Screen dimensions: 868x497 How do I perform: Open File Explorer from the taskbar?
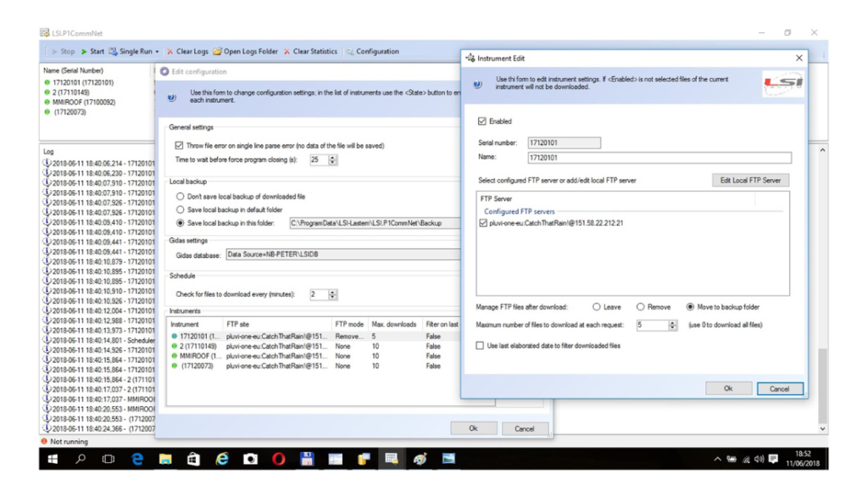(x=165, y=459)
